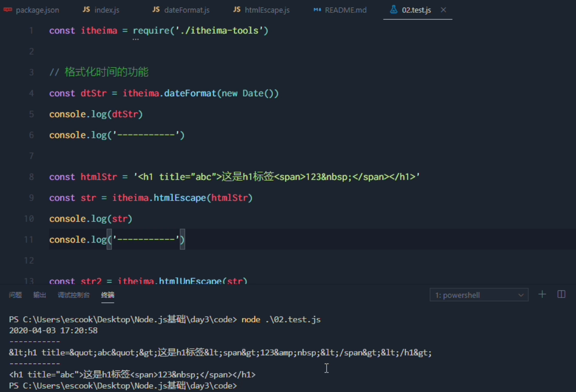The height and width of the screenshot is (392, 576).
Task: Click line number 8 in gutter
Action: [x=31, y=177]
